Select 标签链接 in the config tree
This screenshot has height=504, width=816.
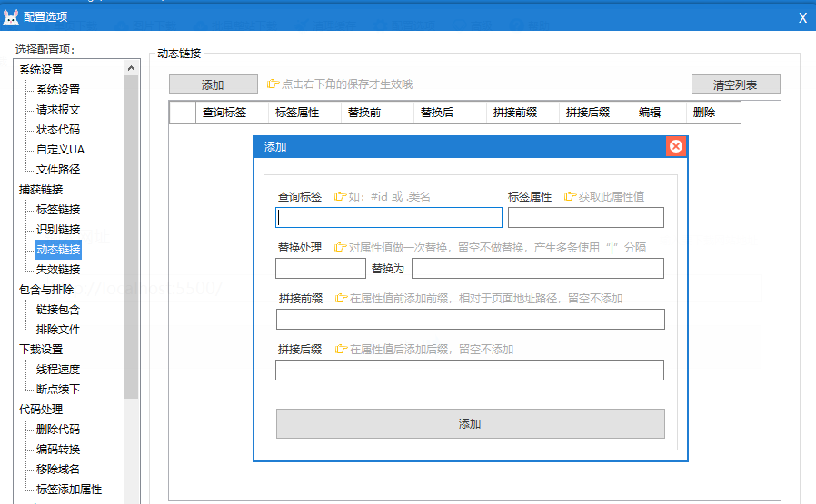click(x=58, y=210)
